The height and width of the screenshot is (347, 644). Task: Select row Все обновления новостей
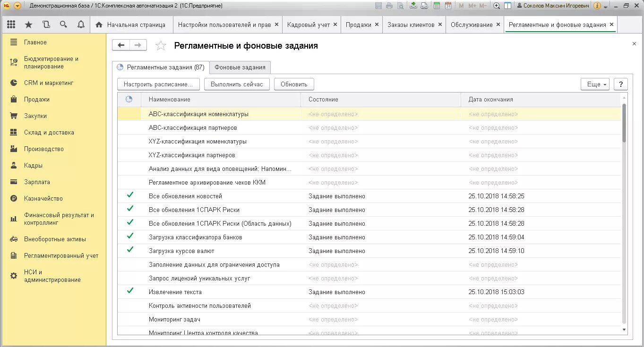point(369,196)
